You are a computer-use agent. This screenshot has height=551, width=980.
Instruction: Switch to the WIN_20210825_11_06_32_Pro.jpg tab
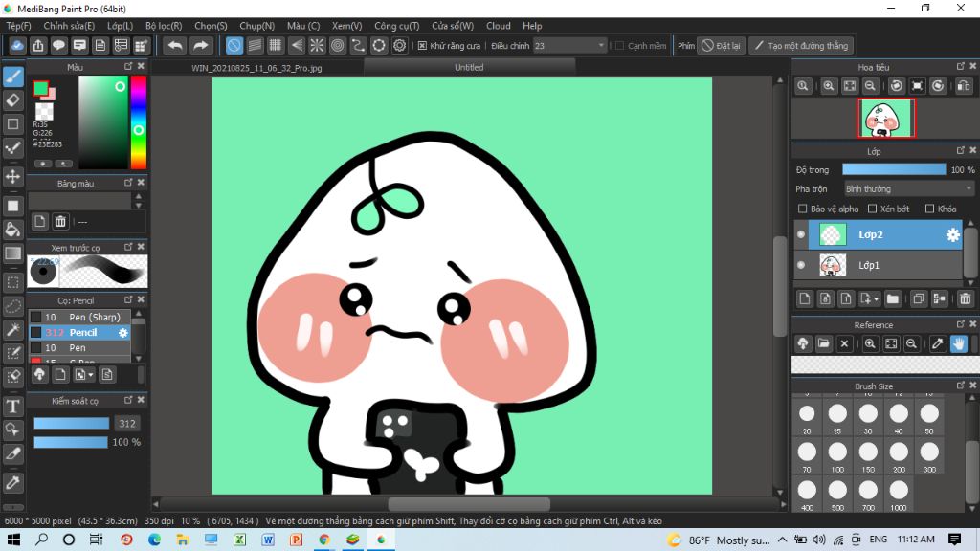[x=256, y=68]
